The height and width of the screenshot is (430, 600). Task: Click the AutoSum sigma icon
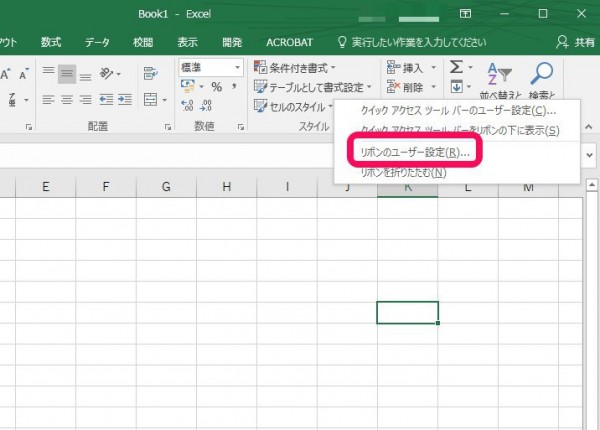tap(456, 67)
